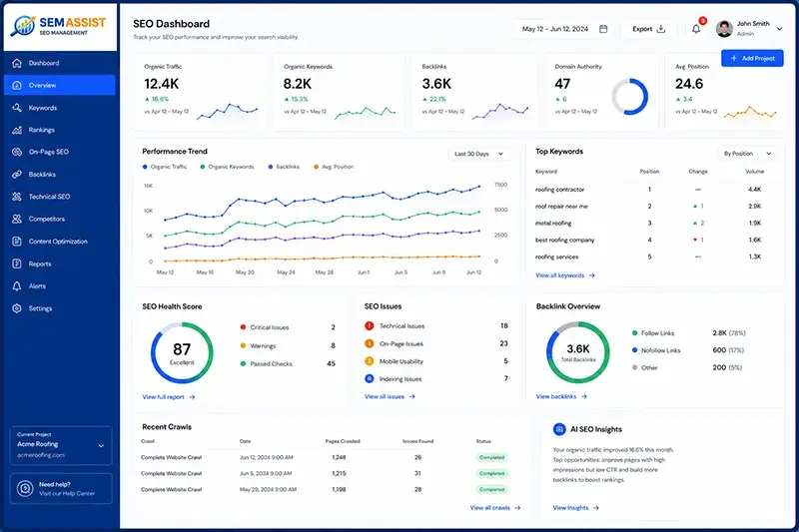Image resolution: width=799 pixels, height=532 pixels.
Task: Click the SEM Assist logo
Action: tap(60, 26)
